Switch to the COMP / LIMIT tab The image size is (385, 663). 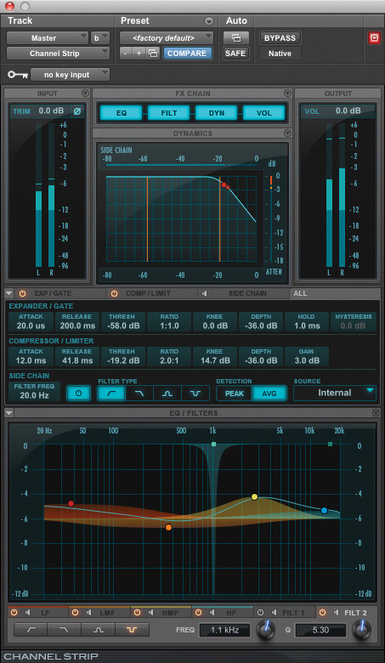tap(148, 293)
